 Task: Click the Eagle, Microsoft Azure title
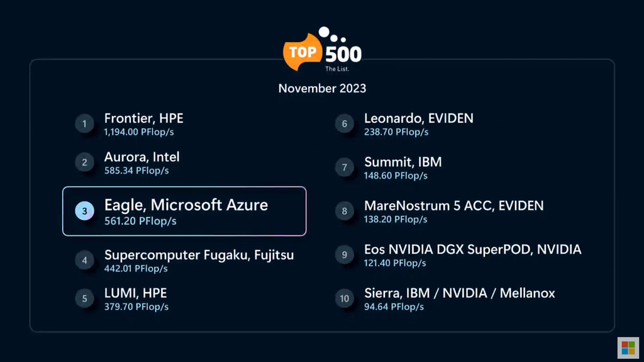pos(186,205)
